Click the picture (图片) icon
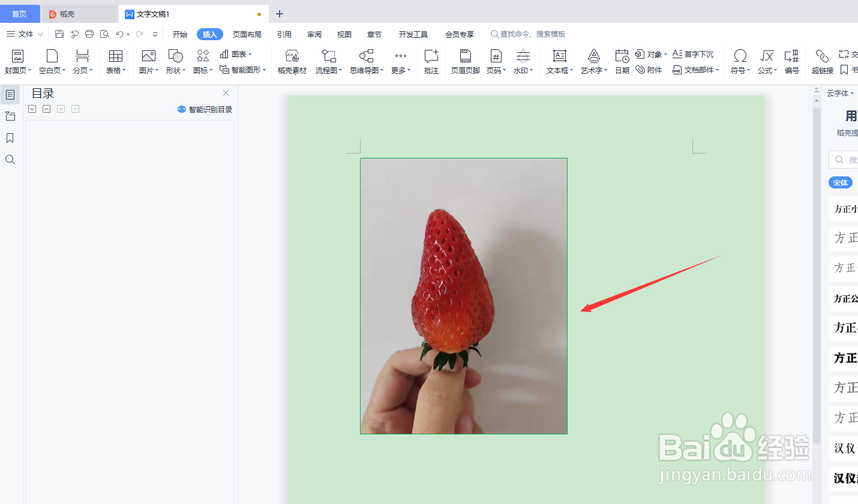The width and height of the screenshot is (858, 504). (149, 56)
